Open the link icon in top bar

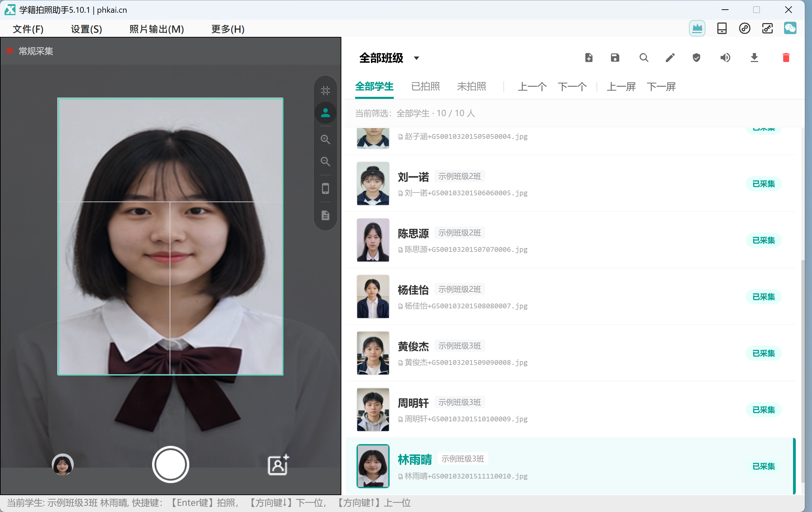point(744,28)
